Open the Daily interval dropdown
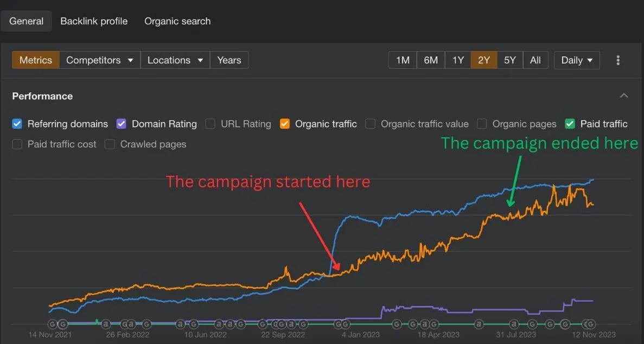Screen dimensions: 644x344 click(x=577, y=60)
